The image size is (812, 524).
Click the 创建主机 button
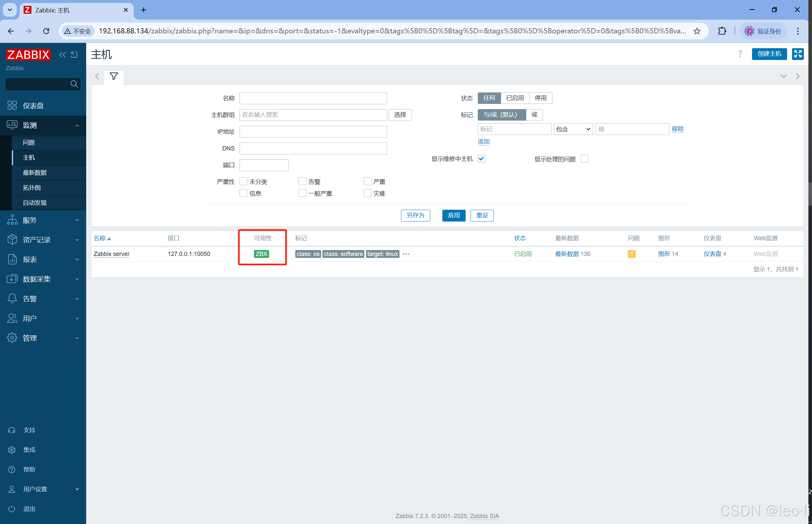769,54
